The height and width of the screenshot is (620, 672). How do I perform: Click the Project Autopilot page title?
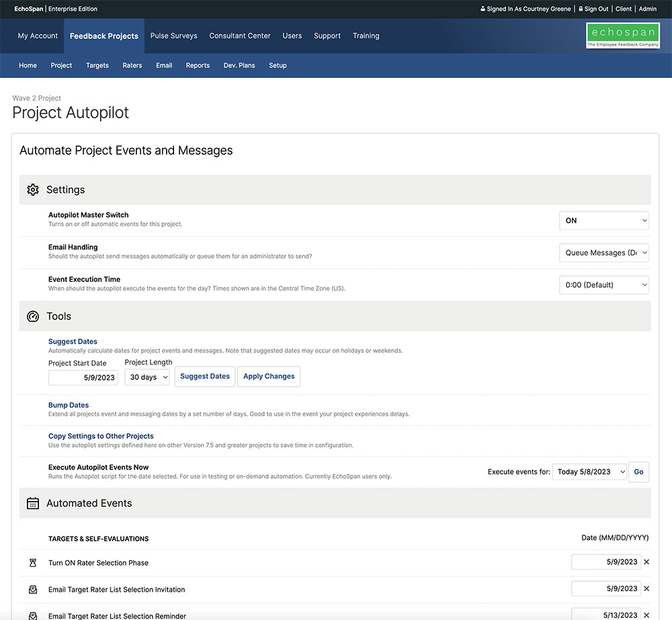pyautogui.click(x=71, y=113)
